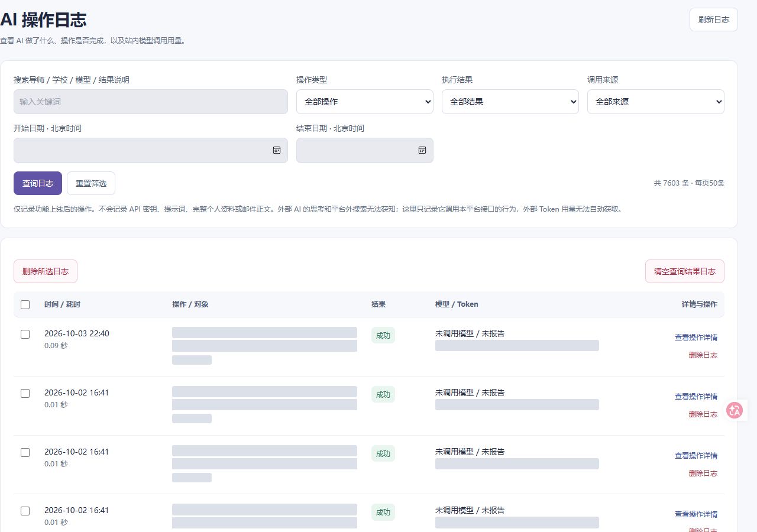Expand the 执行结果 dropdown
This screenshot has height=532, width=757.
click(510, 102)
